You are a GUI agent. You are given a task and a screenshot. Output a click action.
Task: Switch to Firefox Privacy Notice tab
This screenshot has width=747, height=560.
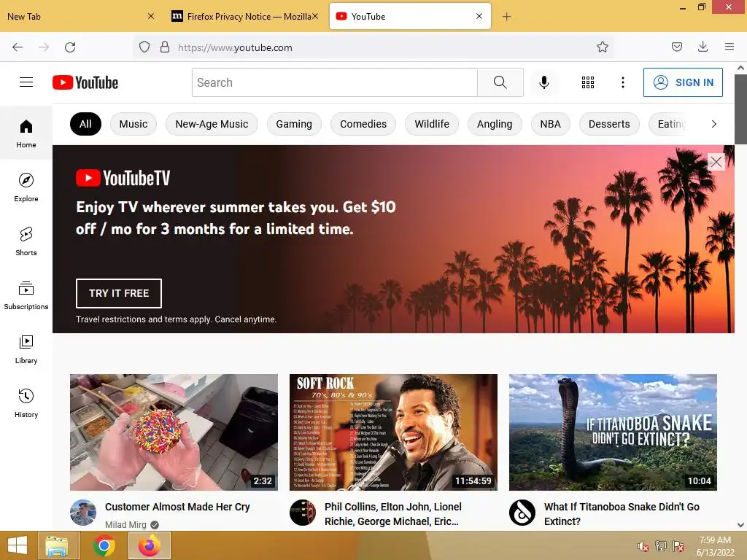coord(244,17)
